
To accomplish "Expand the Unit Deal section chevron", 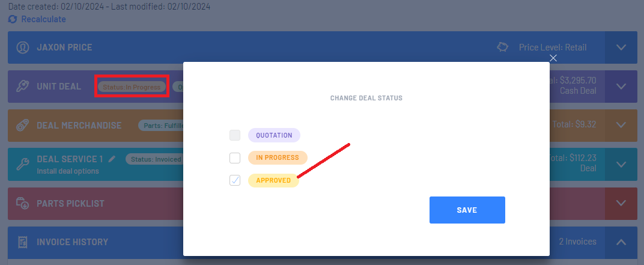I will coord(621,87).
